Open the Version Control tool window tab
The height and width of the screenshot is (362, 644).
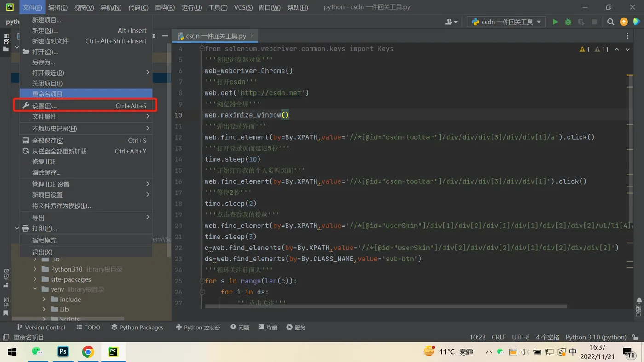coord(41,328)
